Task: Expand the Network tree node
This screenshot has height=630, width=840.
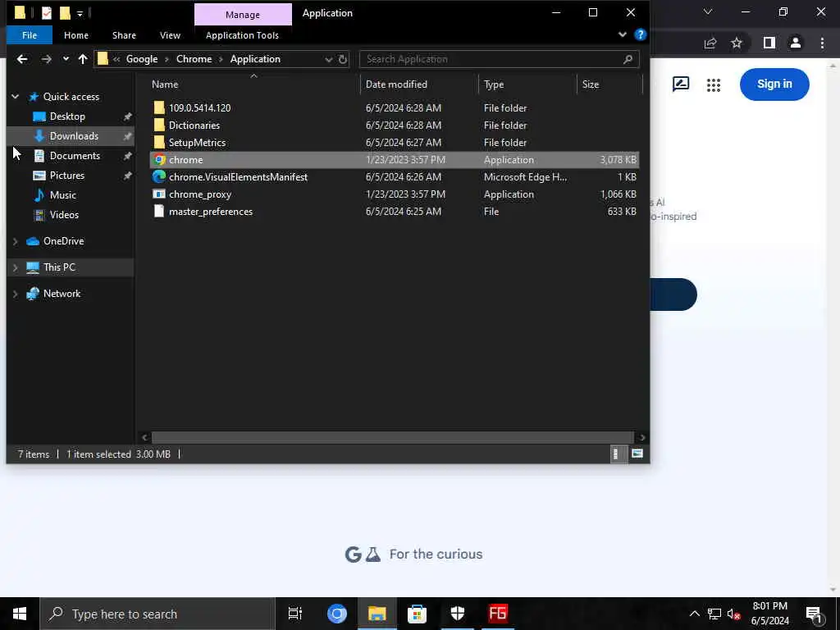Action: pos(15,294)
